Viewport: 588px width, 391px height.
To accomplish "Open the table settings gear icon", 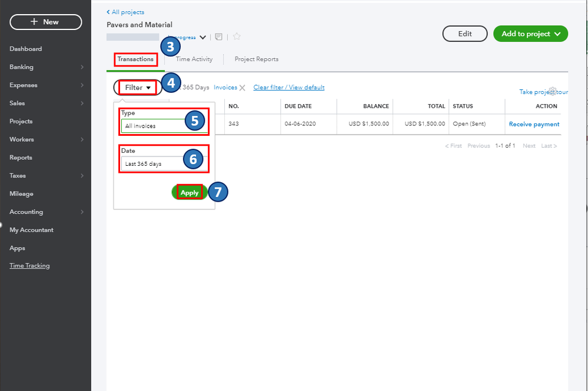I will [553, 91].
